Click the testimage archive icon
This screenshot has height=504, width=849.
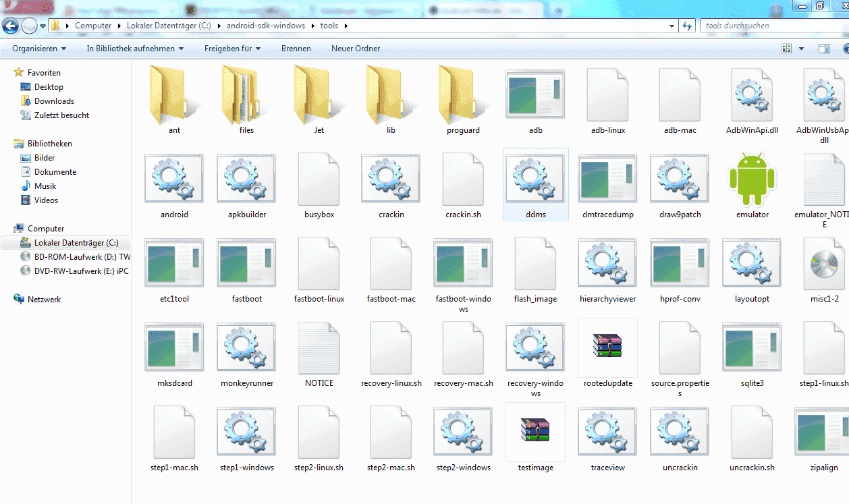coord(535,431)
